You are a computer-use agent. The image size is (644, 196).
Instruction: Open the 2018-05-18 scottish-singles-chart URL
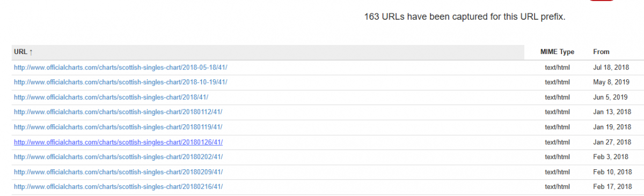[121, 67]
